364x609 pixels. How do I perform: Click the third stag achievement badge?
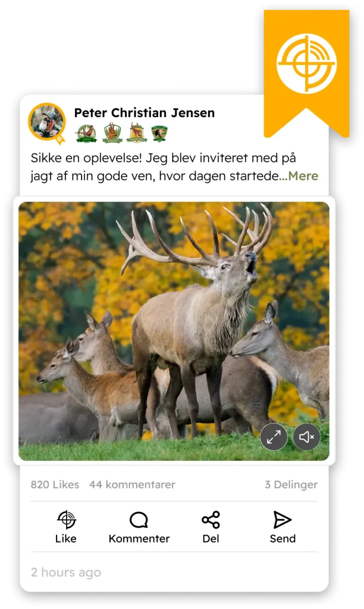(x=137, y=133)
